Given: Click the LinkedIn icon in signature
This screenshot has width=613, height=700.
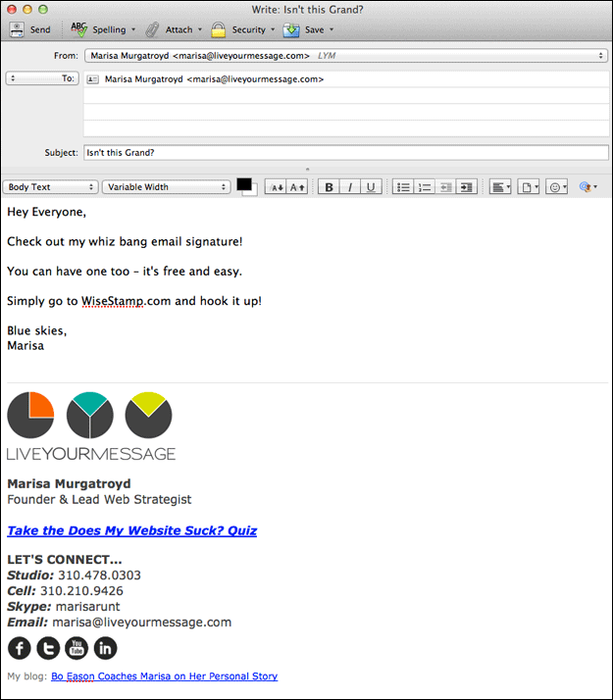Looking at the screenshot, I should (105, 648).
